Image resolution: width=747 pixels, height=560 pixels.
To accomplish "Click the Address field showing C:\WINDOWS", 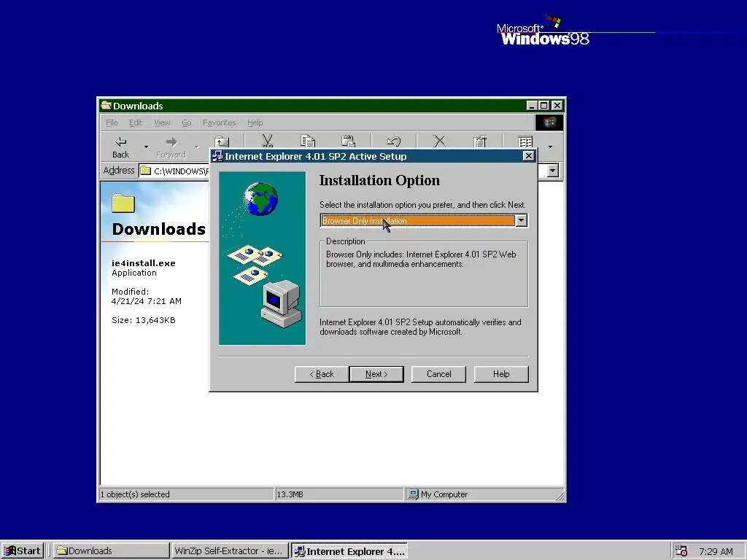I will click(181, 171).
